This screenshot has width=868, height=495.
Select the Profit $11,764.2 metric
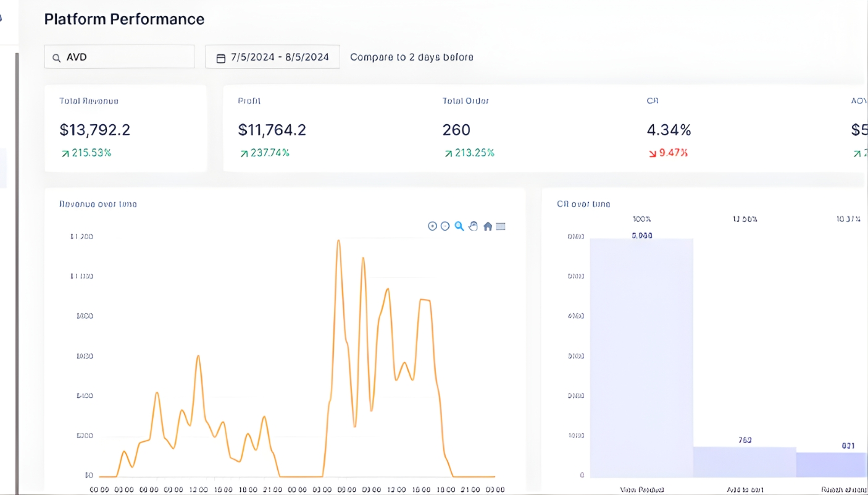point(272,130)
